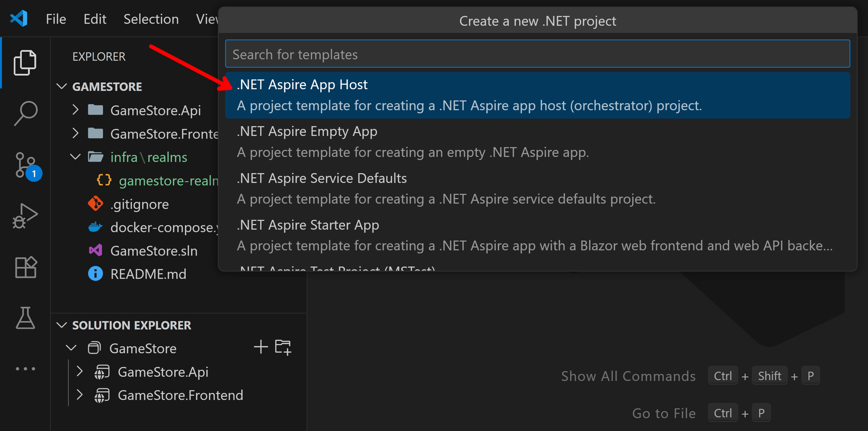Select .NET Aspire Service Defaults template
The height and width of the screenshot is (431, 868).
537,188
